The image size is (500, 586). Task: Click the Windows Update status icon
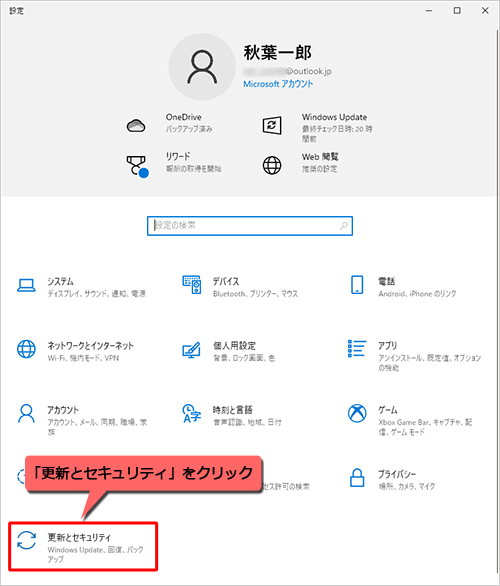pos(272,126)
